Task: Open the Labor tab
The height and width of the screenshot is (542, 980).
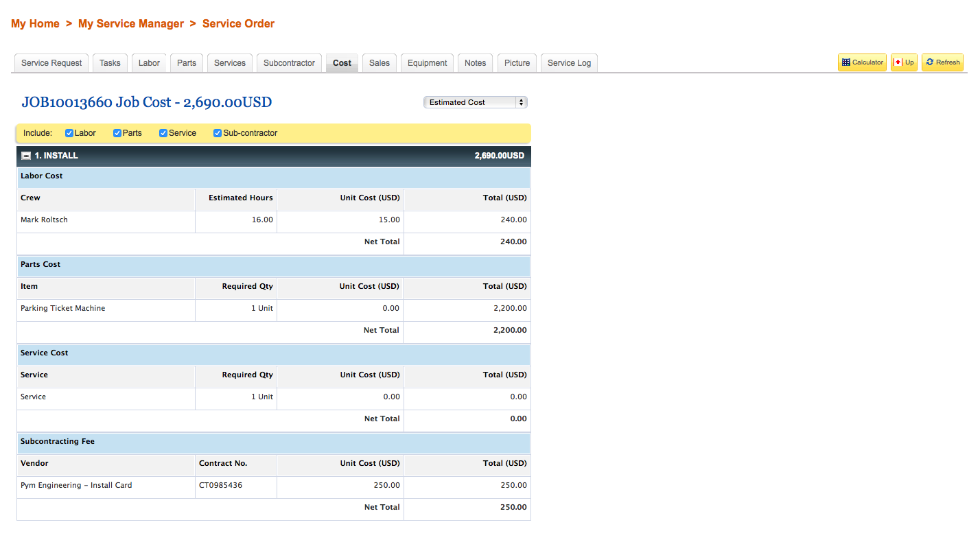Action: click(x=149, y=63)
